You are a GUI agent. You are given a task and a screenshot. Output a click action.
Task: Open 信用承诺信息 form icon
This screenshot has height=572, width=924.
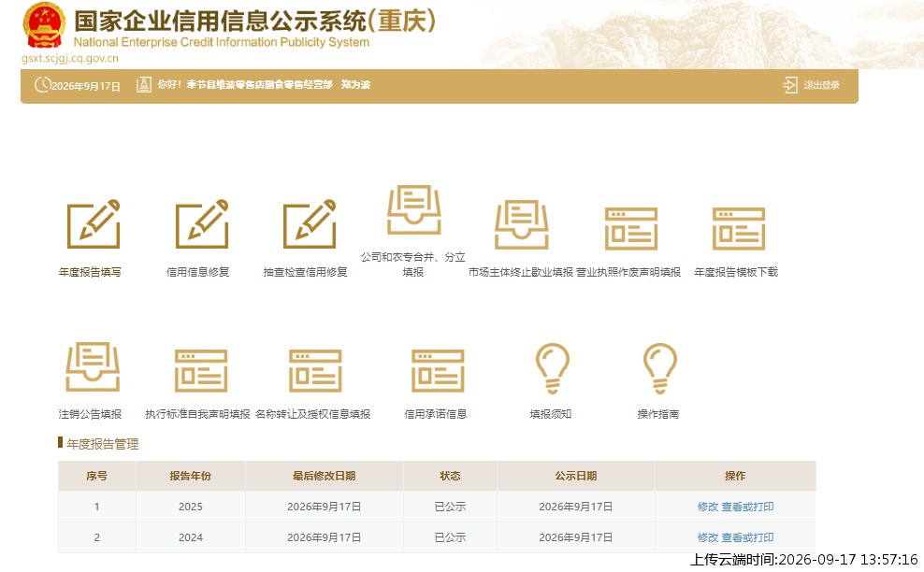coord(438,370)
